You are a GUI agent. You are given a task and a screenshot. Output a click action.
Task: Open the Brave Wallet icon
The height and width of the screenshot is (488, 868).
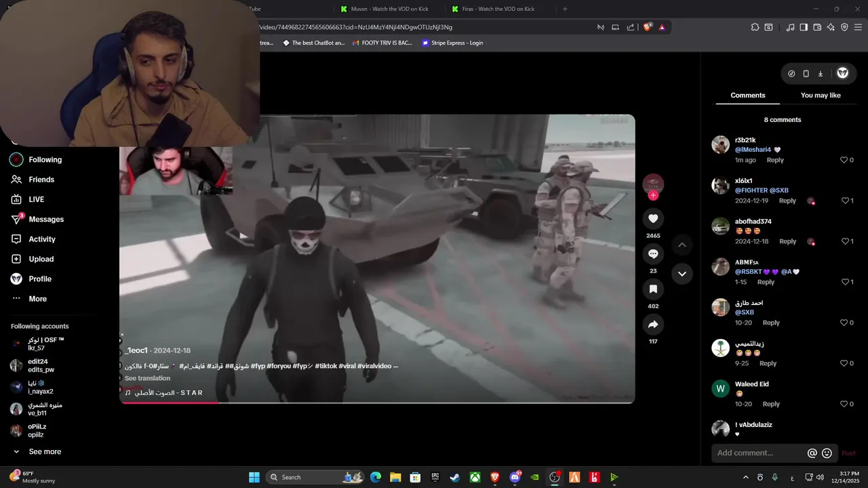click(x=817, y=27)
